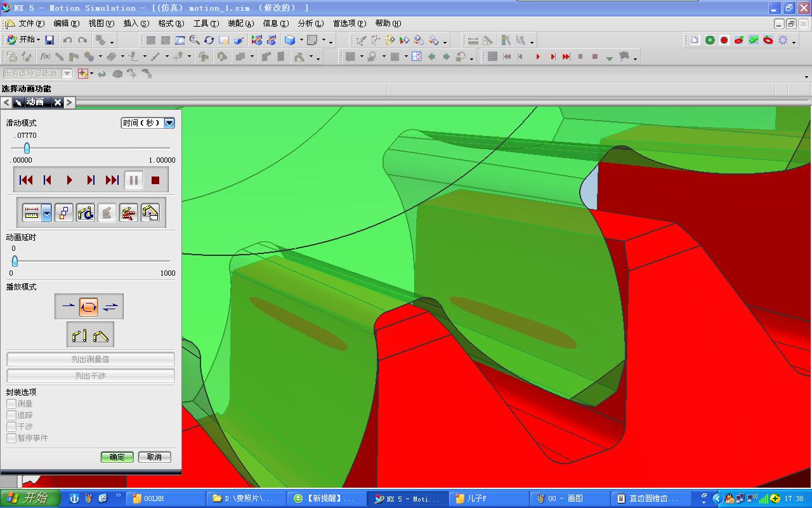Click the green link shape icon

point(754,40)
